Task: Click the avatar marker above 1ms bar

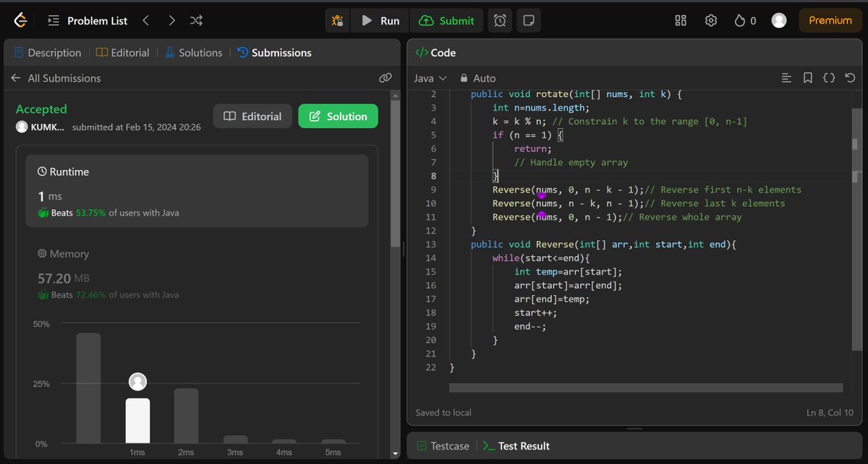Action: click(x=137, y=382)
